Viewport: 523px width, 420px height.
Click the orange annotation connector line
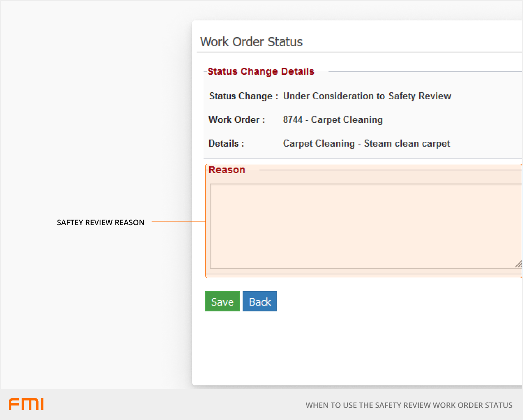178,221
